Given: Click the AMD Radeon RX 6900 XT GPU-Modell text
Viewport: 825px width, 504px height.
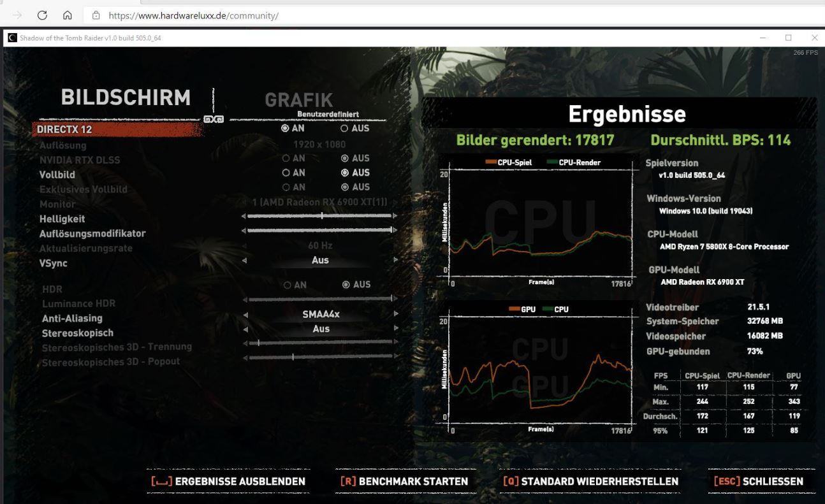Looking at the screenshot, I should (702, 282).
